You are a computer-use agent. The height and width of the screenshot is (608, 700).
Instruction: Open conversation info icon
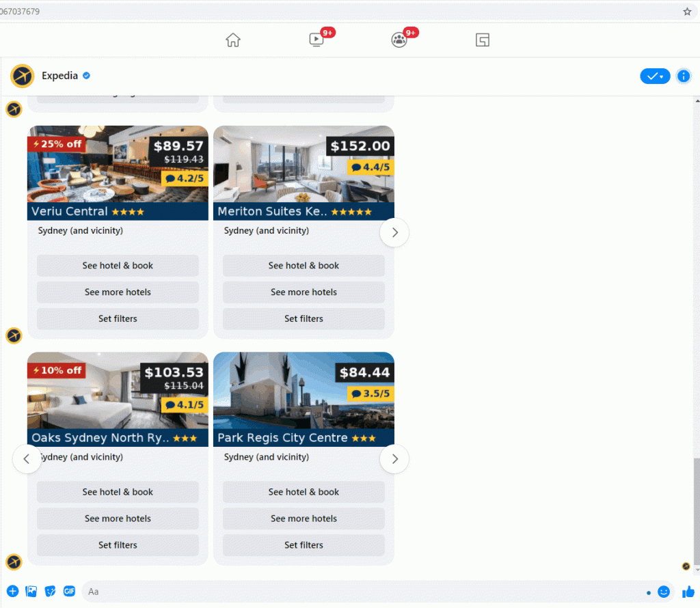tap(684, 77)
